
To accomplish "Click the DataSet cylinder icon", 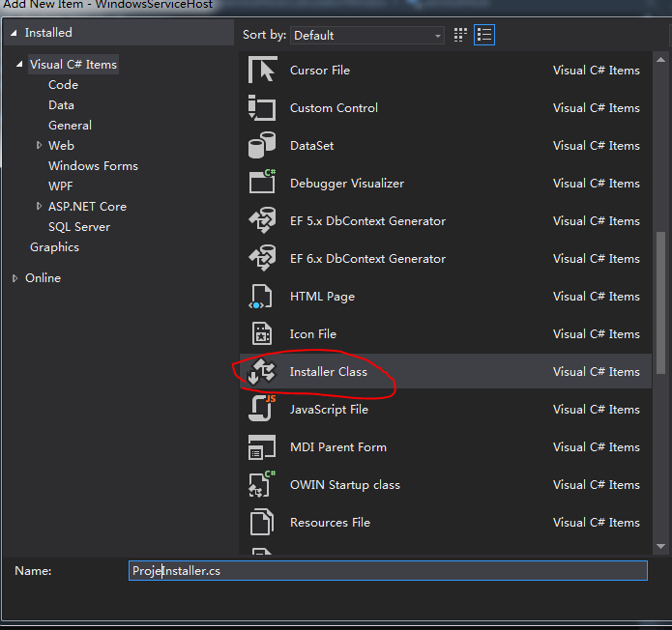I will pos(262,145).
